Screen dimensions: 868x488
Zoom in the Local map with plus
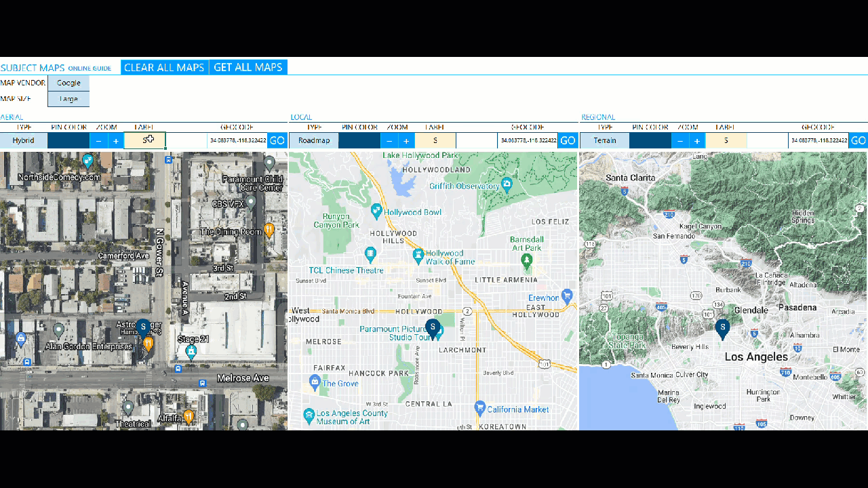point(406,141)
